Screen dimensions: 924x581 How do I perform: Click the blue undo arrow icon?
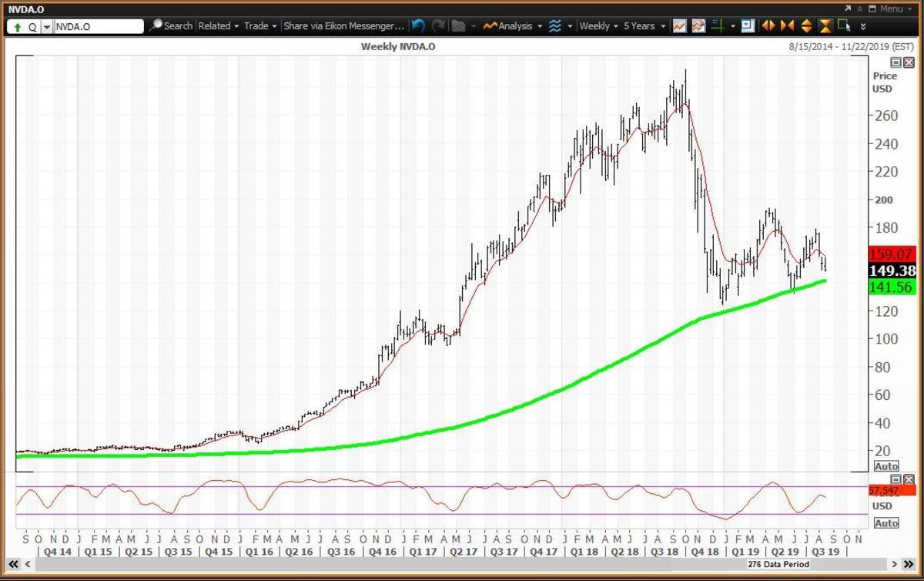click(417, 26)
